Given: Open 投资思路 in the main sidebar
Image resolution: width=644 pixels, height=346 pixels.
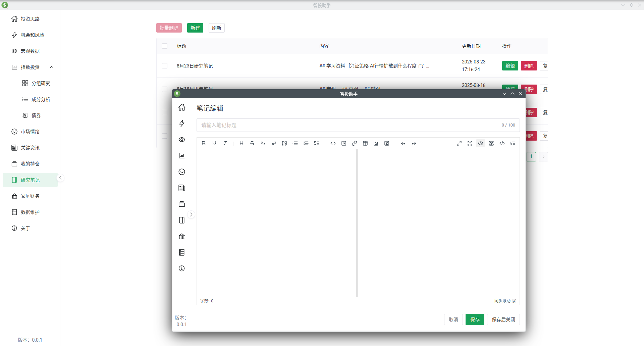Looking at the screenshot, I should coord(30,19).
